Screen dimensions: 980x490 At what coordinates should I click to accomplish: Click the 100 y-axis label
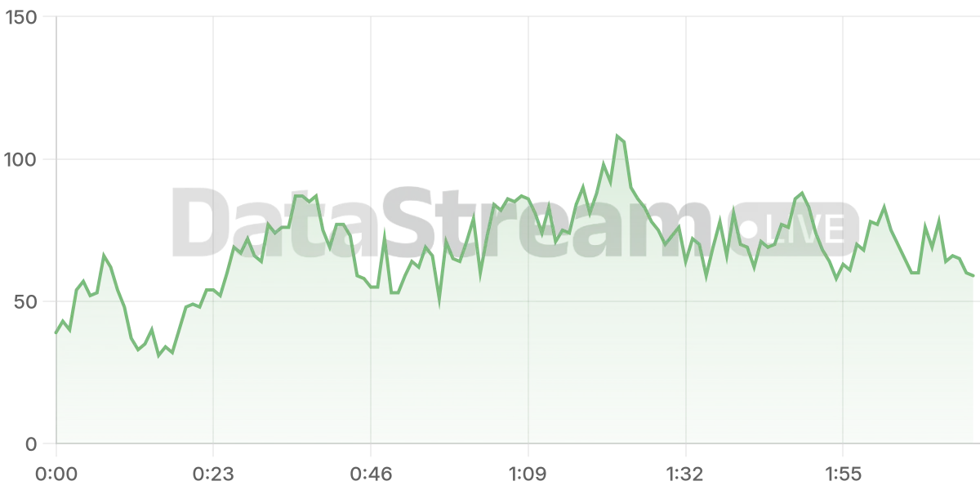coord(20,159)
